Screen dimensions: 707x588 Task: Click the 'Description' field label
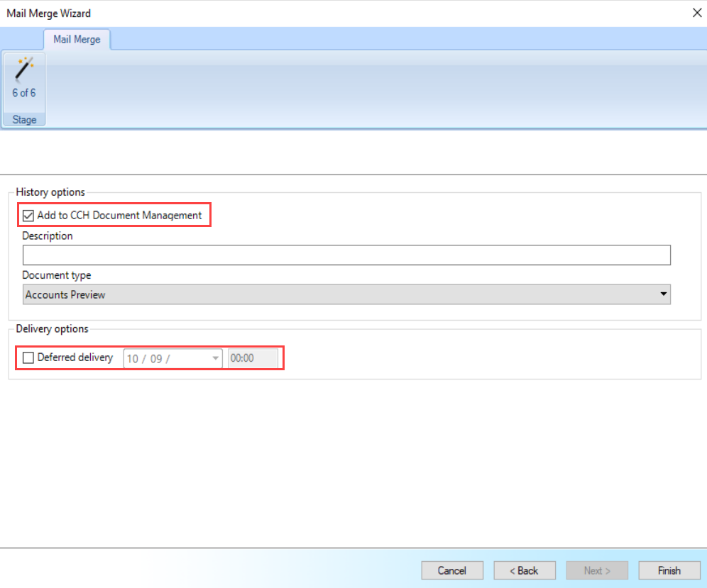[x=48, y=235]
